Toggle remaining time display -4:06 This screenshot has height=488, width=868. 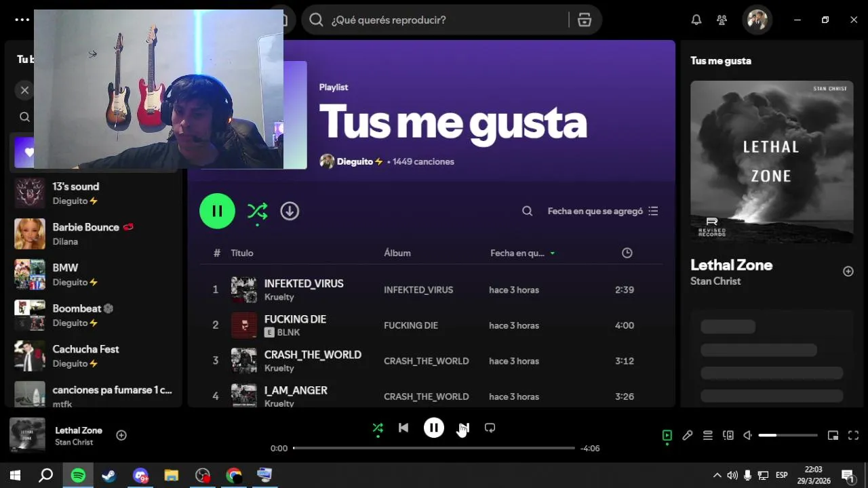coord(590,448)
